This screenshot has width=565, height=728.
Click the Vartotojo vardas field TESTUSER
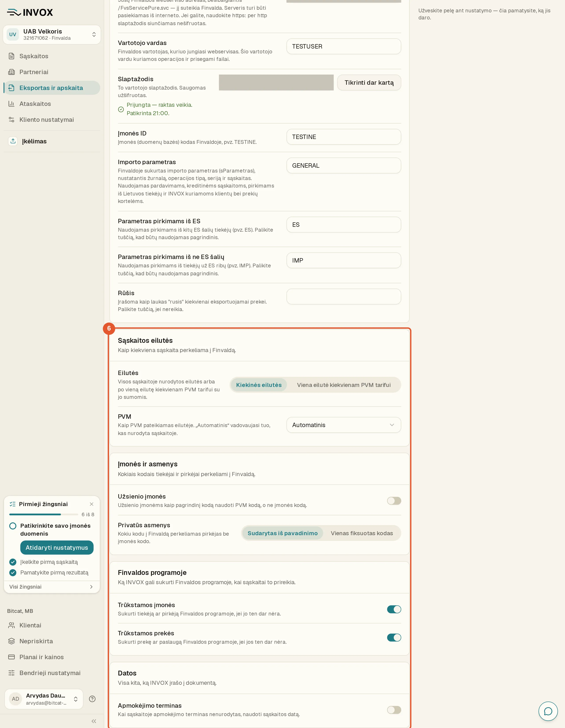(x=344, y=46)
